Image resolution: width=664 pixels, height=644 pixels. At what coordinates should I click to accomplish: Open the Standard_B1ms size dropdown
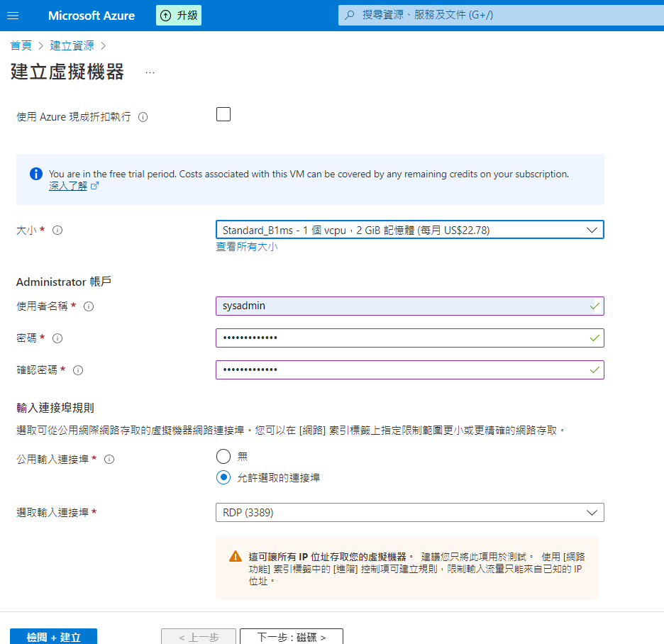tap(409, 230)
